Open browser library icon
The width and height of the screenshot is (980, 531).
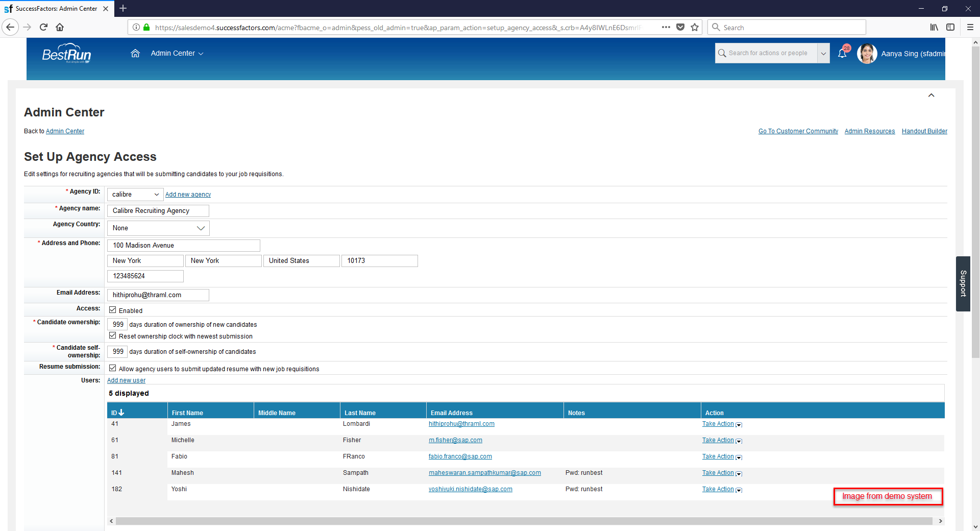[934, 27]
